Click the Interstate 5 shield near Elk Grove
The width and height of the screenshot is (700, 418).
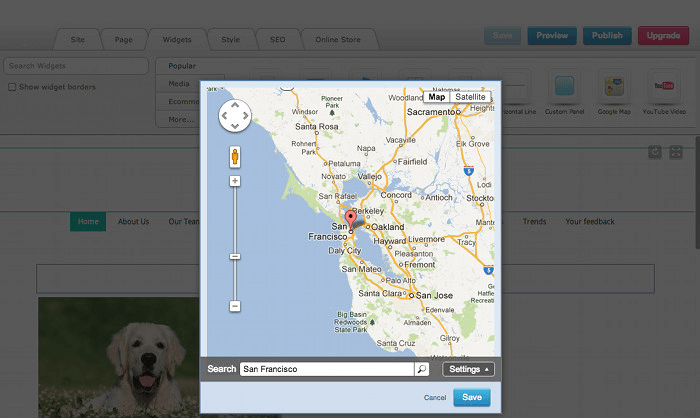(468, 171)
